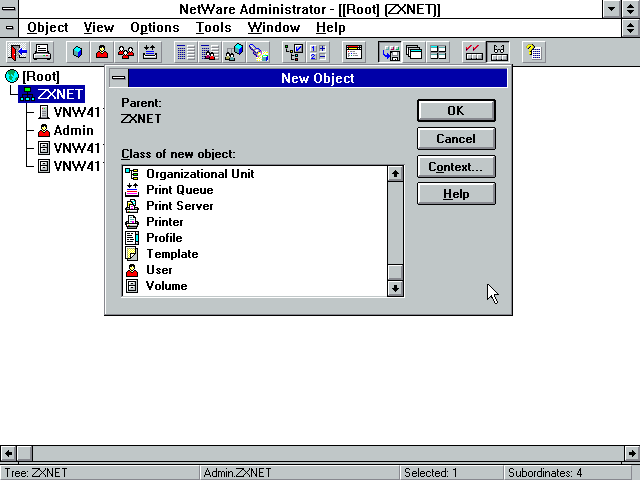
Task: Click the tile windows toolbar icon
Action: coord(438,52)
